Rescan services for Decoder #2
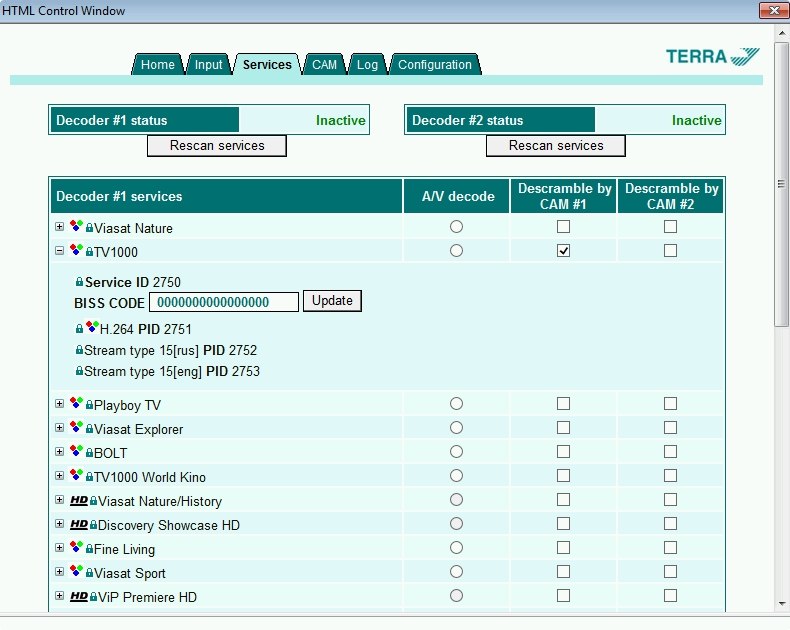 coord(556,146)
